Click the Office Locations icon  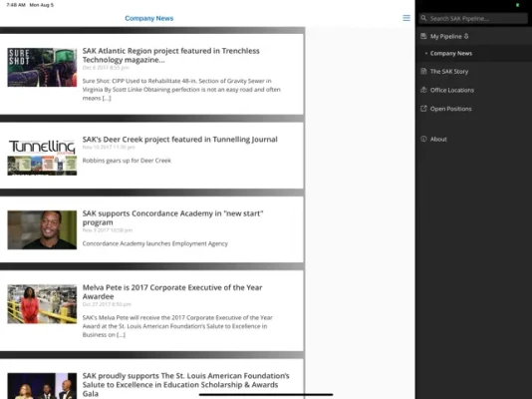pos(423,90)
